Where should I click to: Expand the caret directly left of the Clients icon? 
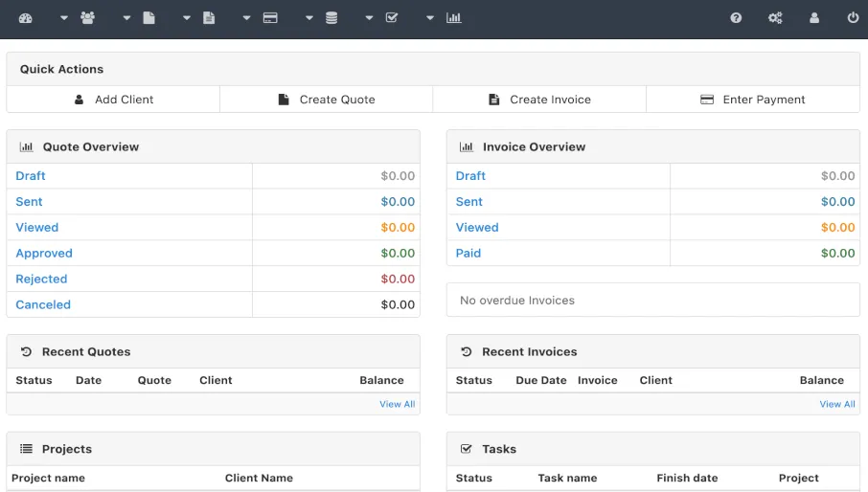point(64,18)
